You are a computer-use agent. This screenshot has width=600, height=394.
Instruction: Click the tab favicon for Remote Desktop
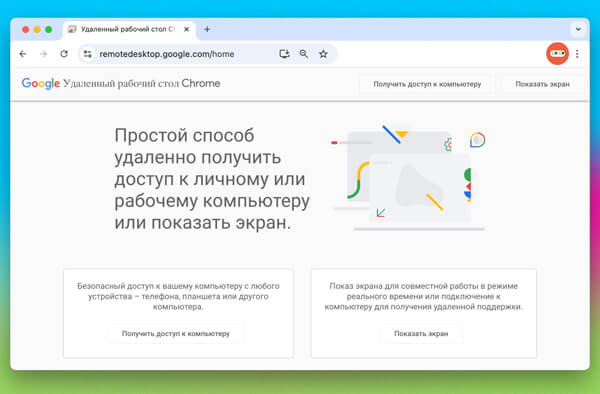pos(72,29)
